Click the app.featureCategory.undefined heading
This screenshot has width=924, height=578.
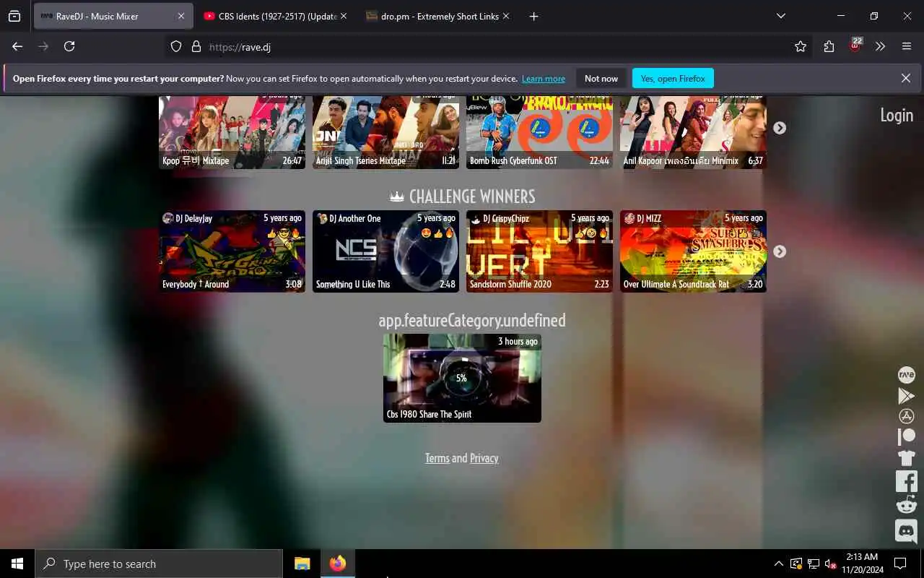pos(472,320)
